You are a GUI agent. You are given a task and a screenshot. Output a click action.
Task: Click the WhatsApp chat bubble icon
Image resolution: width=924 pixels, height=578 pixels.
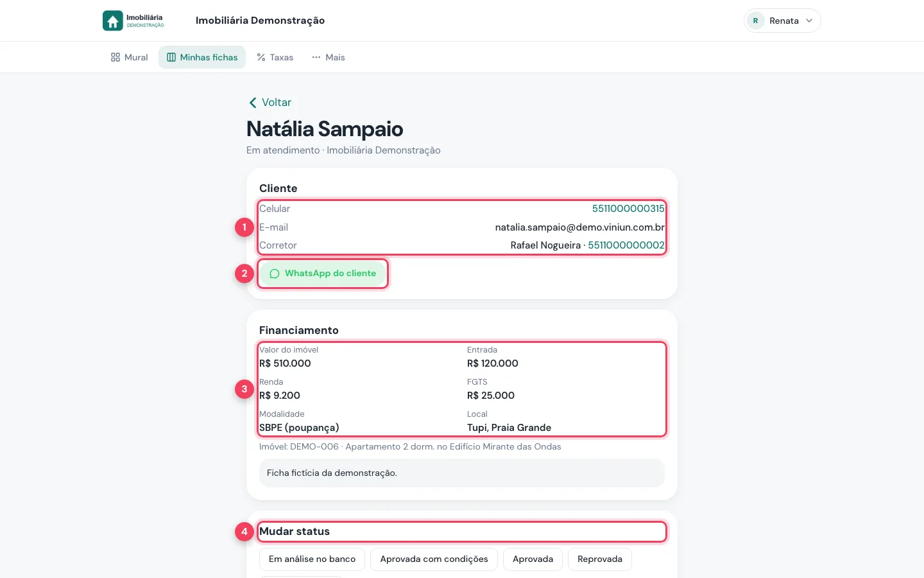pos(275,274)
